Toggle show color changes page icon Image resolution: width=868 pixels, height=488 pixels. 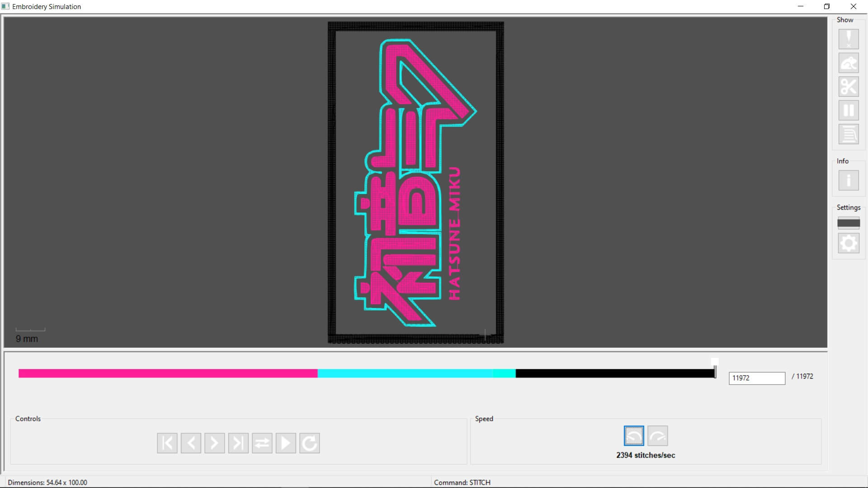(849, 134)
